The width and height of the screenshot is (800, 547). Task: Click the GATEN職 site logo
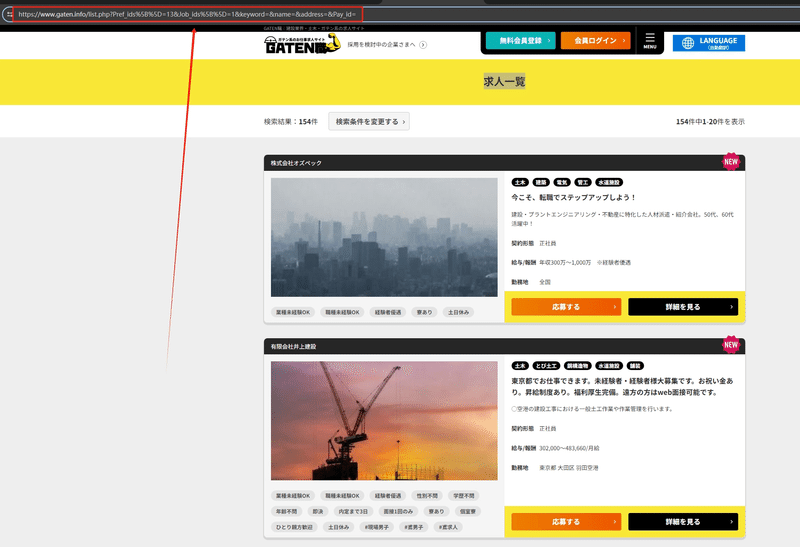[x=302, y=44]
